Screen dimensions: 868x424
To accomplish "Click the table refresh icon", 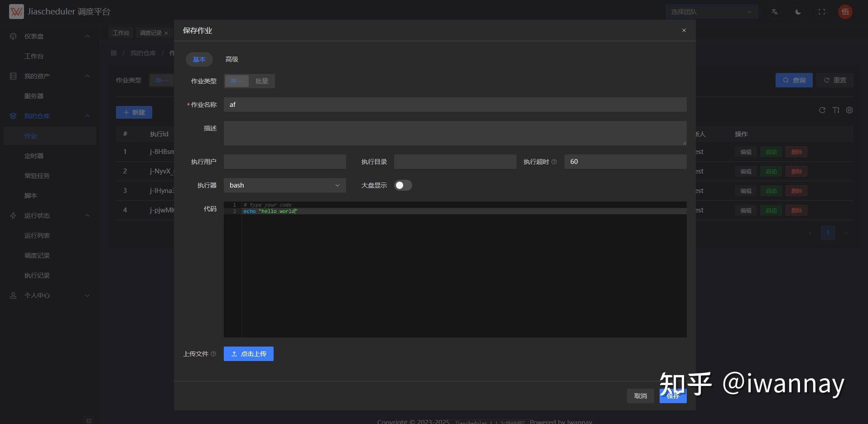I will tap(822, 110).
